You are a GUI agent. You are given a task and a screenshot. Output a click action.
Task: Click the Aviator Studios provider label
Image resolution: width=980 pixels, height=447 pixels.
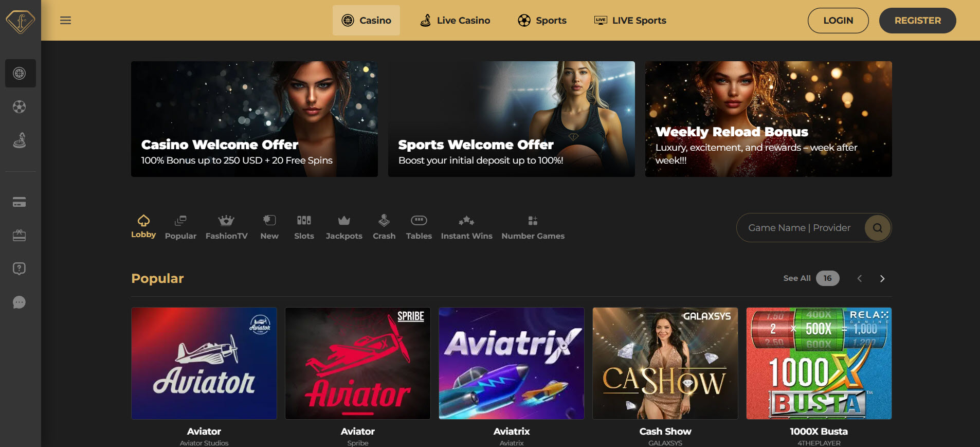(204, 443)
